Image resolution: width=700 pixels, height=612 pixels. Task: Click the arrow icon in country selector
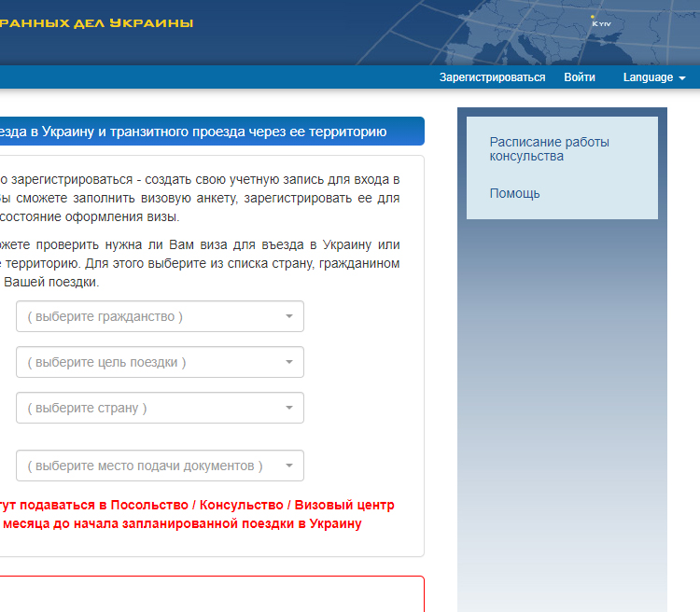click(x=289, y=408)
